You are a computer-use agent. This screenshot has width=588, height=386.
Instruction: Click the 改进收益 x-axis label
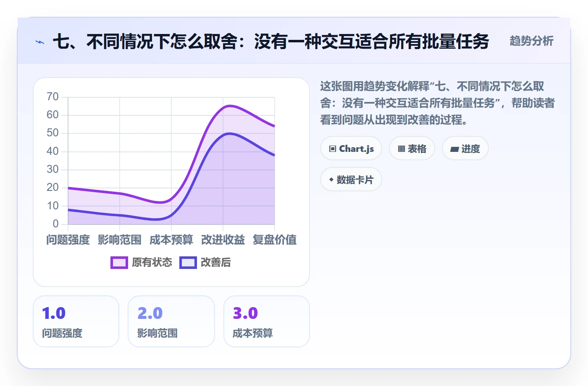[x=223, y=240]
